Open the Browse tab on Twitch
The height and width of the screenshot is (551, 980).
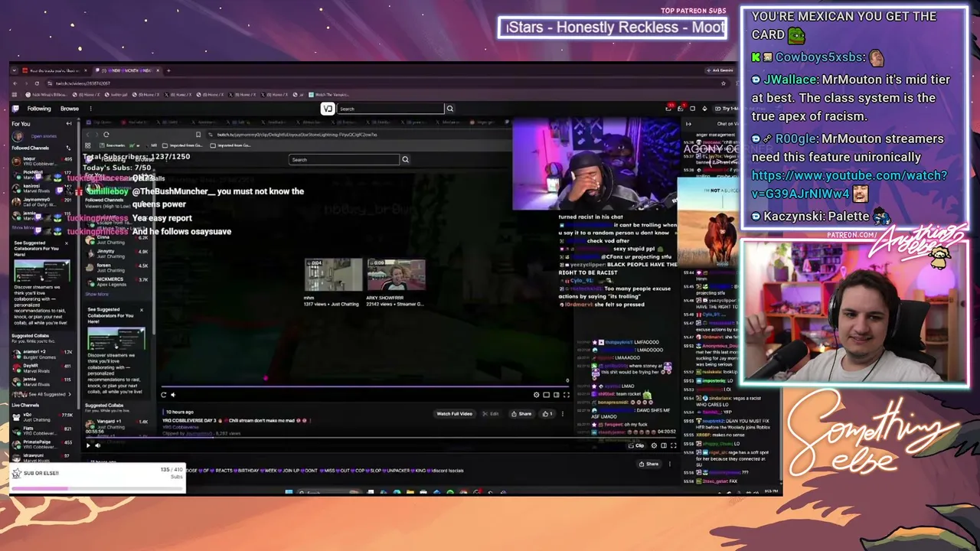click(70, 109)
